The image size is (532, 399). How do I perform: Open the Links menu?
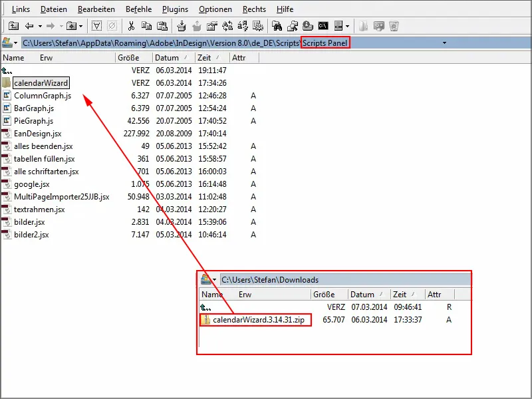21,9
